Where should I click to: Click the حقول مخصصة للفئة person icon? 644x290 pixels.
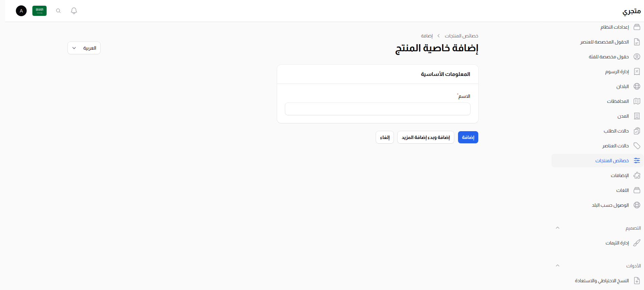637,57
